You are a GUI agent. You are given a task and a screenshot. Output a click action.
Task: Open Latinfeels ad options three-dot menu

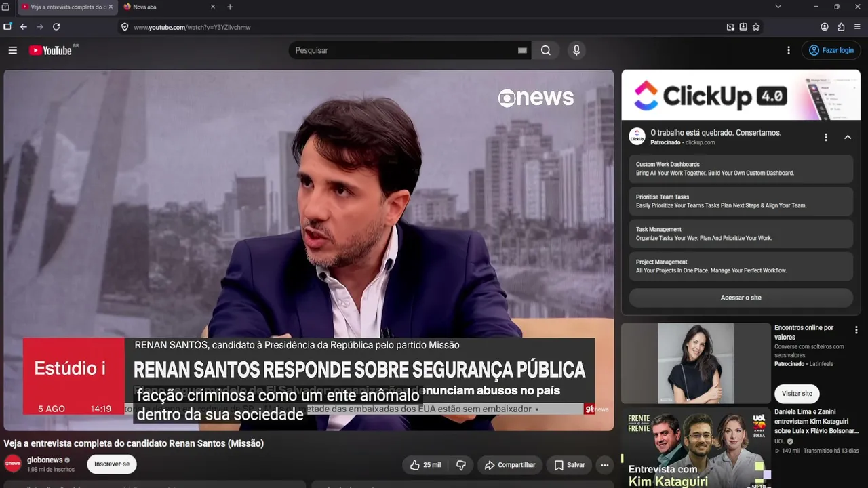[x=856, y=331]
